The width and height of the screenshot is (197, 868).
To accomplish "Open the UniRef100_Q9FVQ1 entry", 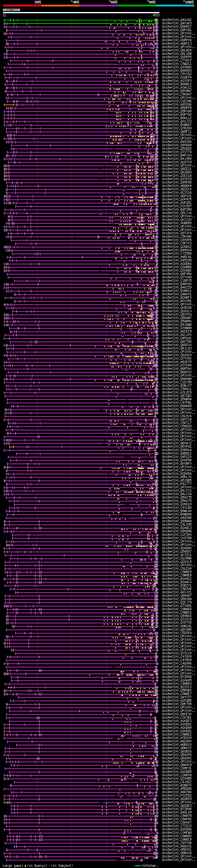I will (x=177, y=30).
